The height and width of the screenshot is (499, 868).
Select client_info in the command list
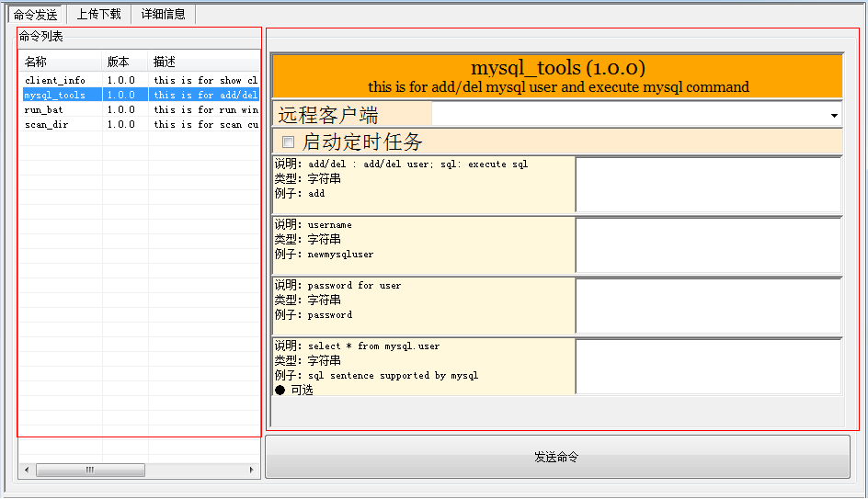pyautogui.click(x=55, y=80)
